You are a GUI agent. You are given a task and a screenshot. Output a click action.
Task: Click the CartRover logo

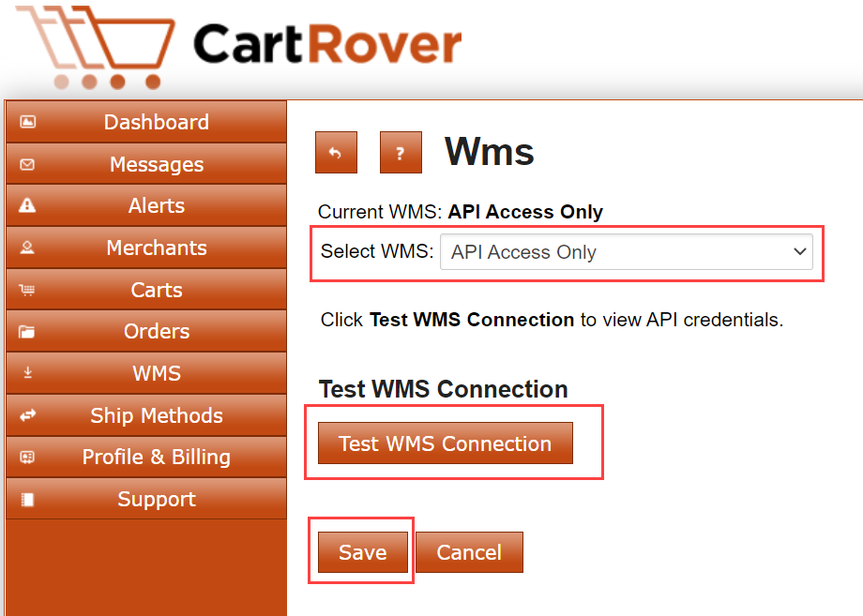[239, 47]
